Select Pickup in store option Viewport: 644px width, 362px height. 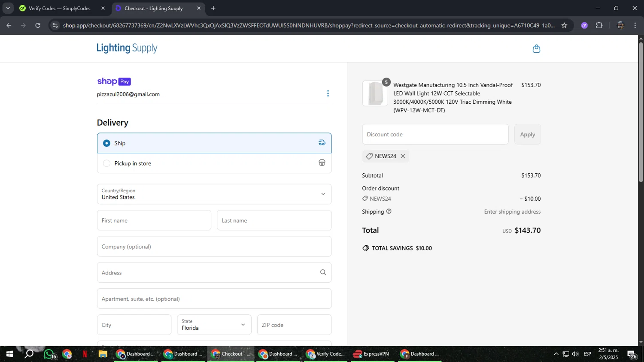[x=214, y=163]
